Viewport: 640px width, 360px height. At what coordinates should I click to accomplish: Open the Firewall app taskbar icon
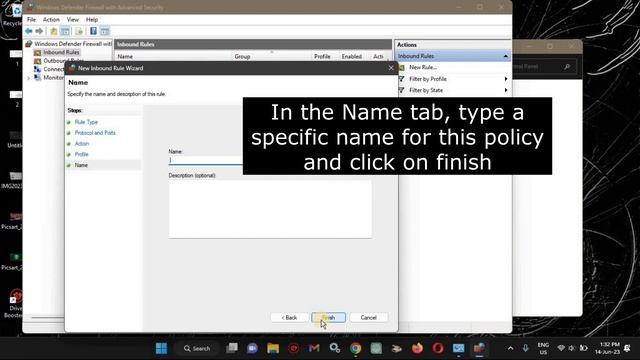[479, 348]
